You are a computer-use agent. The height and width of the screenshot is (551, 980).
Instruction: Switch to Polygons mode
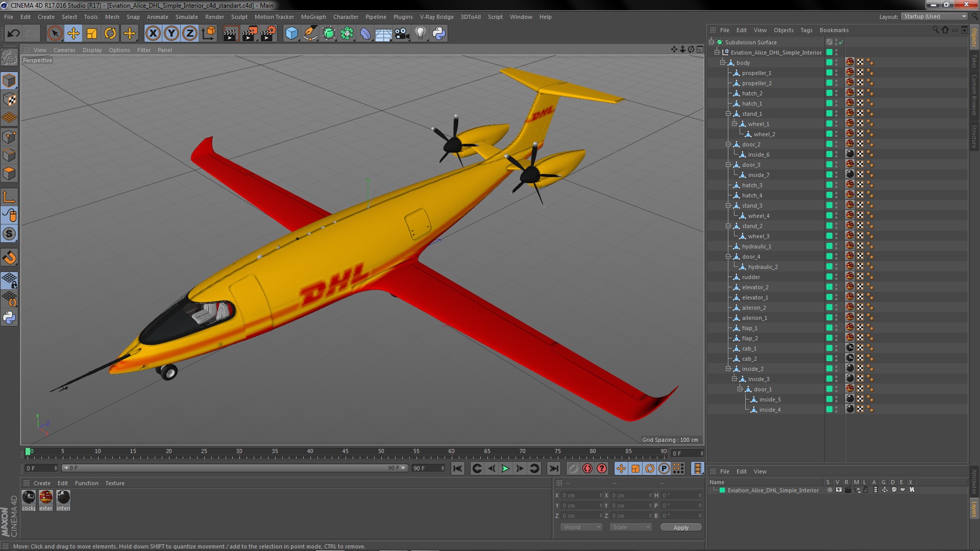tap(9, 174)
